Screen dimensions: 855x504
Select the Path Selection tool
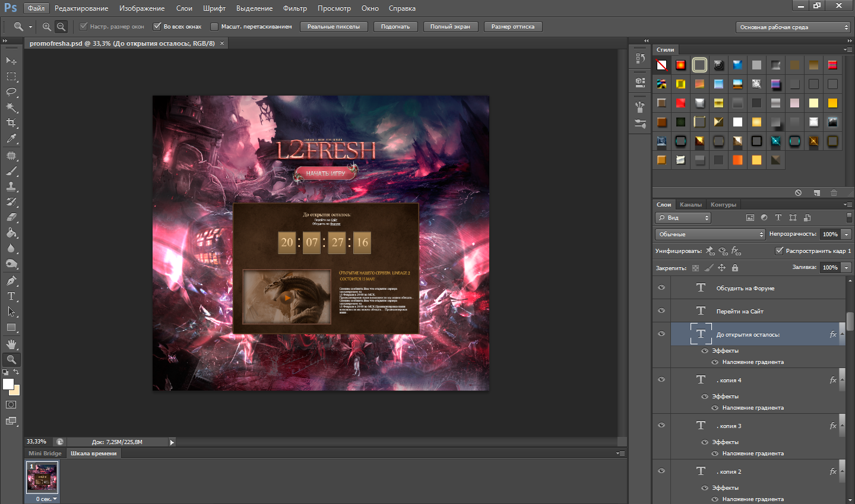(11, 312)
